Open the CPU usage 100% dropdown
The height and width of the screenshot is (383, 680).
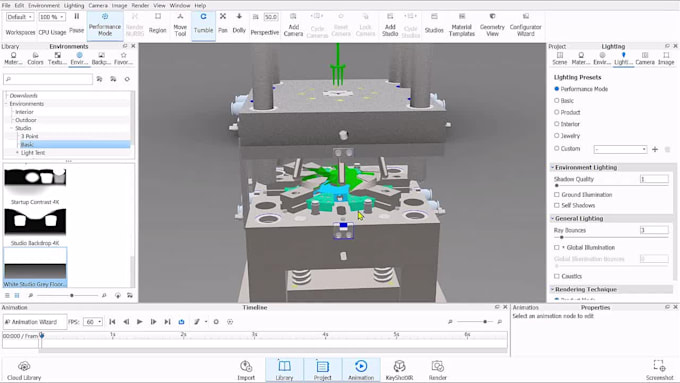click(x=52, y=17)
